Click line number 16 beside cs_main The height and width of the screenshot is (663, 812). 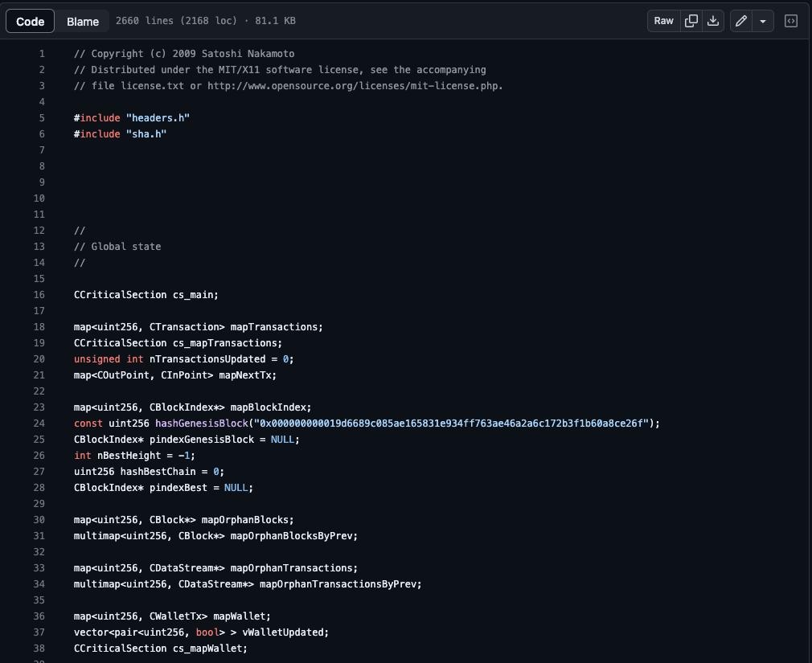tap(39, 295)
